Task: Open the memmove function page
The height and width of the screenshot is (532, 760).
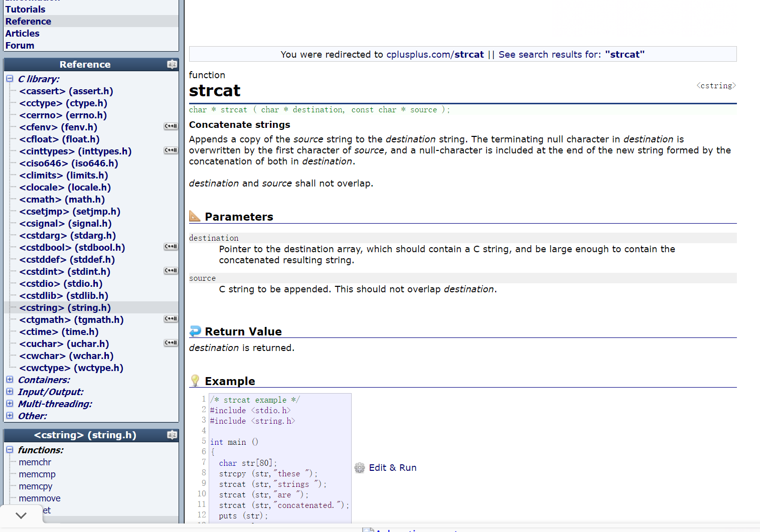Action: tap(40, 498)
